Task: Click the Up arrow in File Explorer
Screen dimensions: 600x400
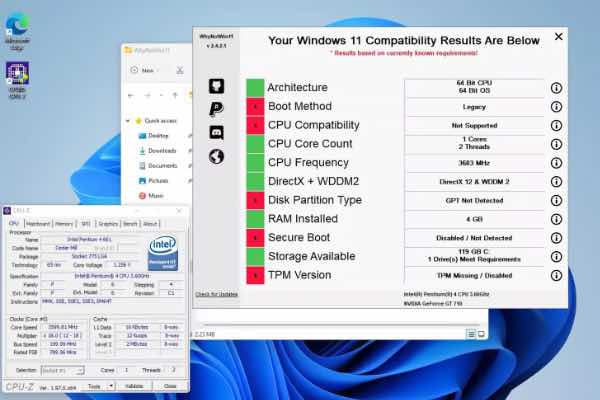Action: pos(175,95)
